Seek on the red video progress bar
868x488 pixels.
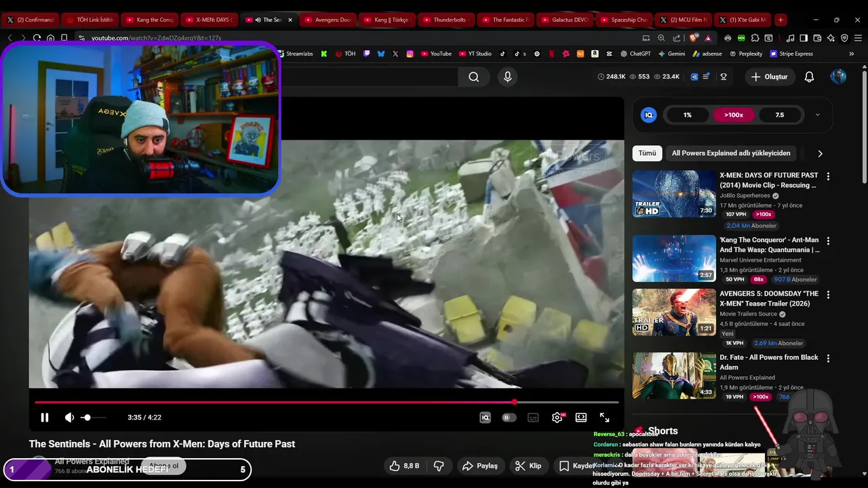coord(326,403)
